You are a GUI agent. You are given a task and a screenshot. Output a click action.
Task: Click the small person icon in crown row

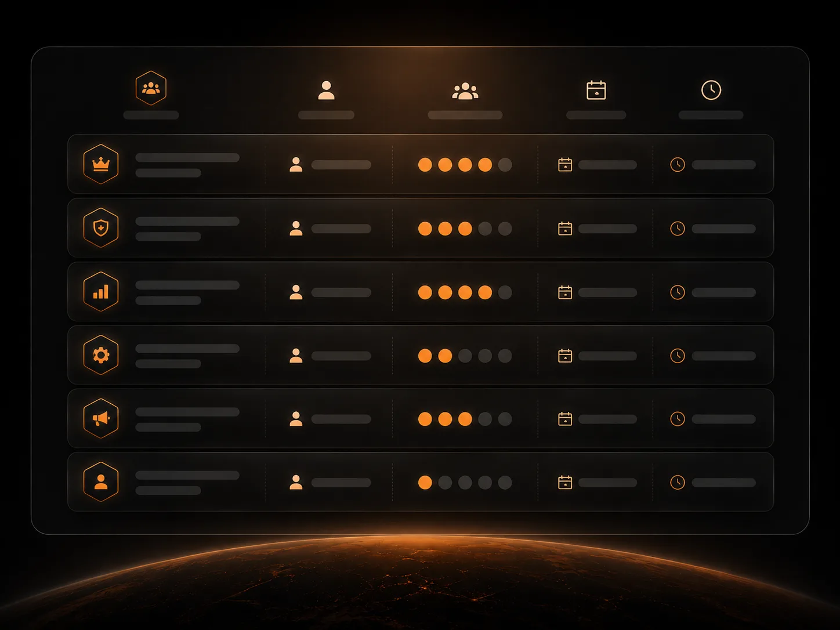296,165
